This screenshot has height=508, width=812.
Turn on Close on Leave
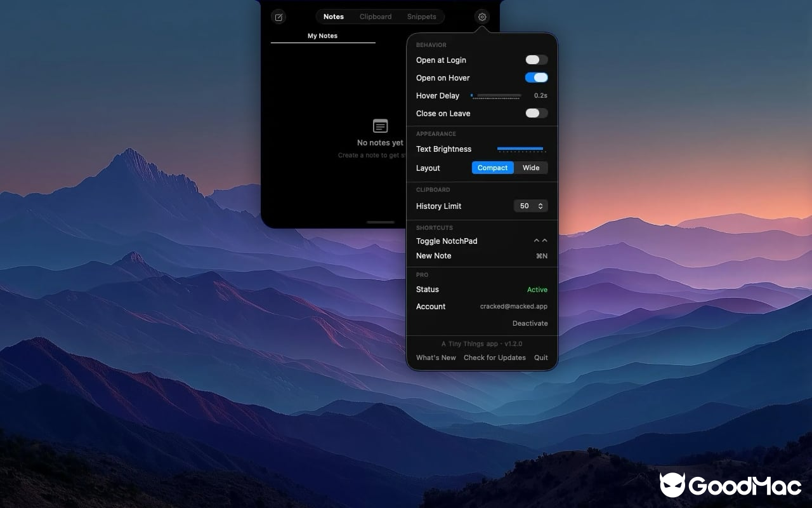click(535, 113)
